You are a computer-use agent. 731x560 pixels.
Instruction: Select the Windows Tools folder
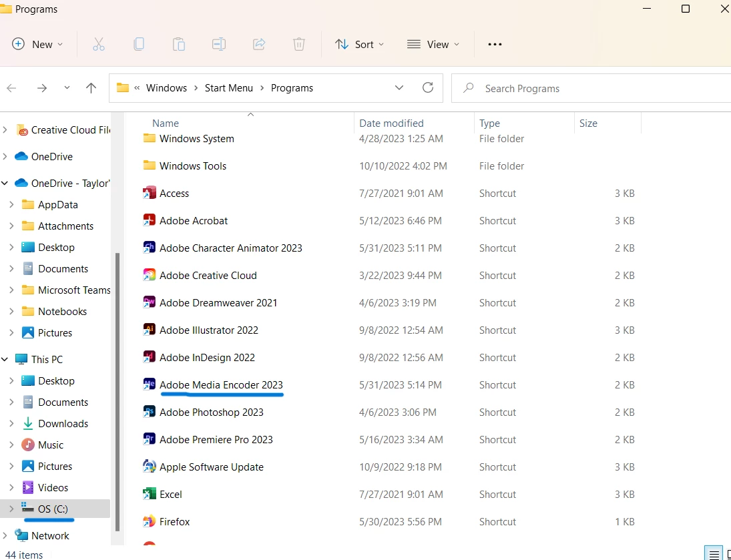[192, 166]
